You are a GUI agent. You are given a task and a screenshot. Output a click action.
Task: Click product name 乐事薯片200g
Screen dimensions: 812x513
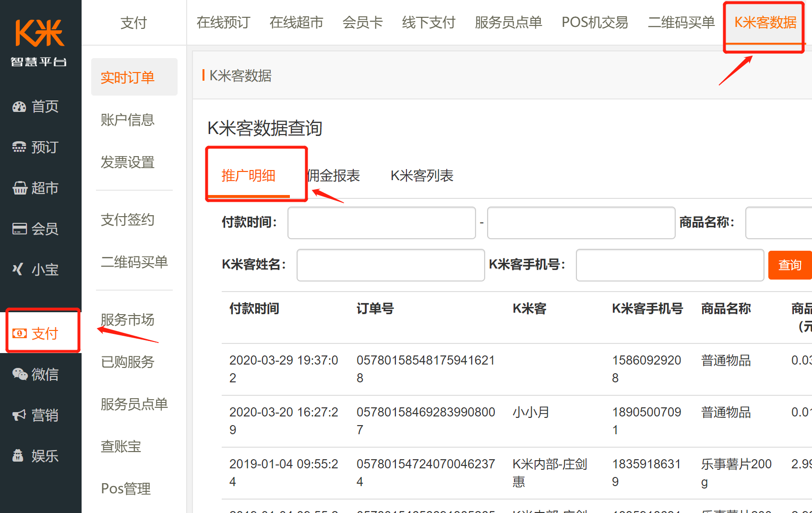point(736,473)
